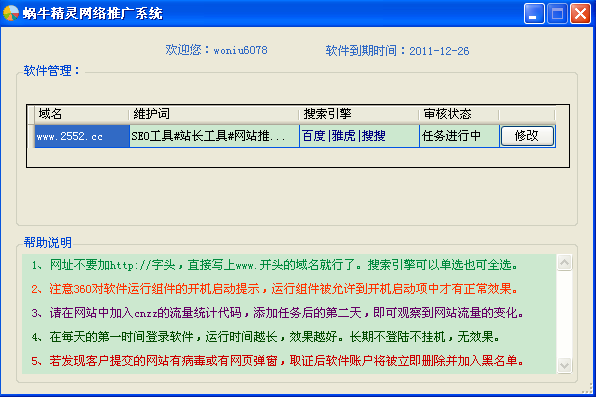The image size is (596, 397).
Task: Click help line 1 about 网址不要加http://
Action: tap(274, 265)
